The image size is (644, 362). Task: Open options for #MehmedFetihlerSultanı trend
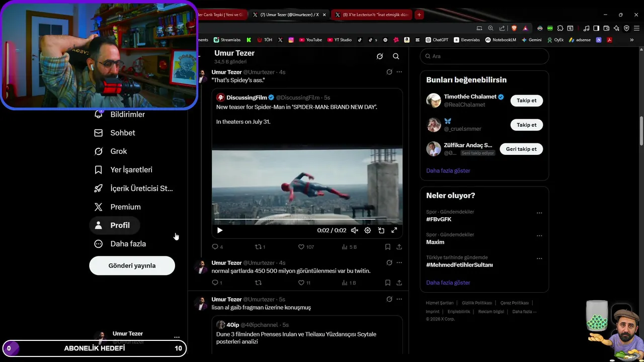click(539, 258)
